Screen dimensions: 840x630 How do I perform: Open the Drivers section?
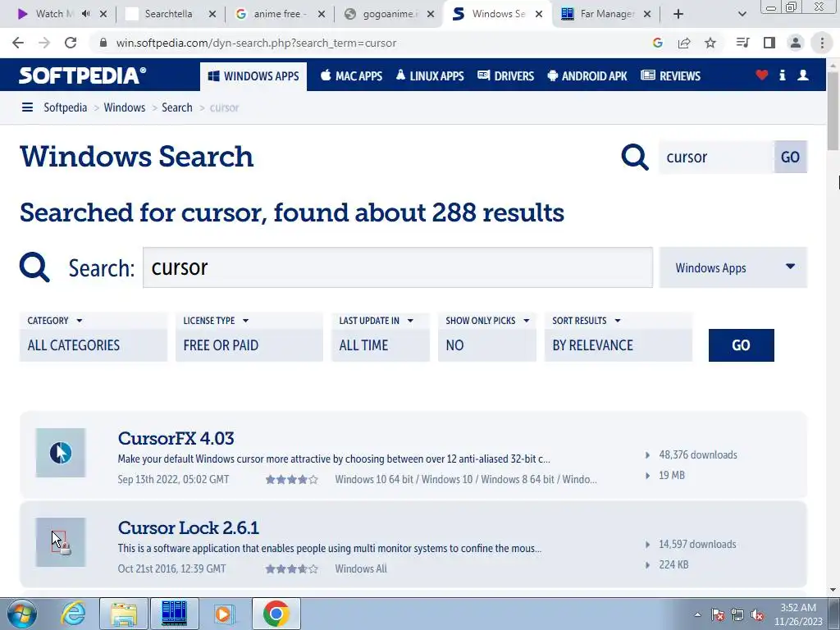click(x=505, y=76)
